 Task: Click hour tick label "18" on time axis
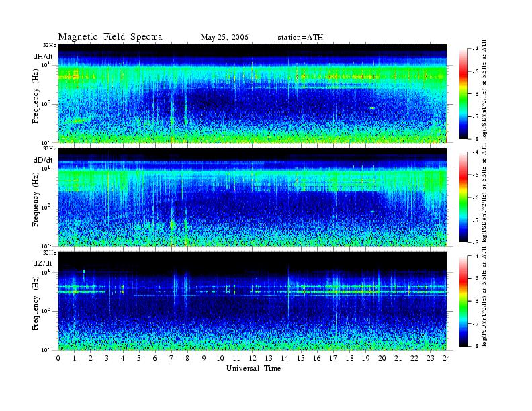pos(349,358)
